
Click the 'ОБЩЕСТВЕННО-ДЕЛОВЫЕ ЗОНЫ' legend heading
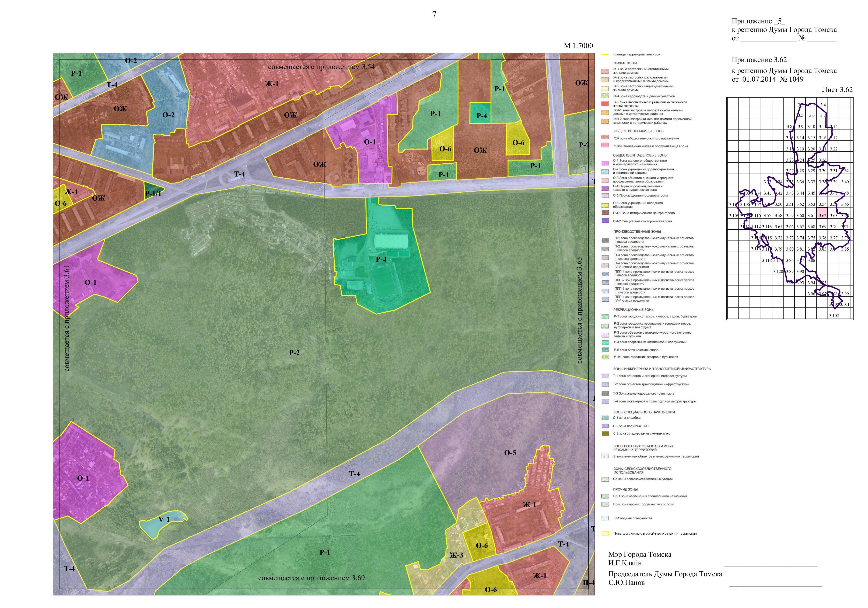point(640,155)
